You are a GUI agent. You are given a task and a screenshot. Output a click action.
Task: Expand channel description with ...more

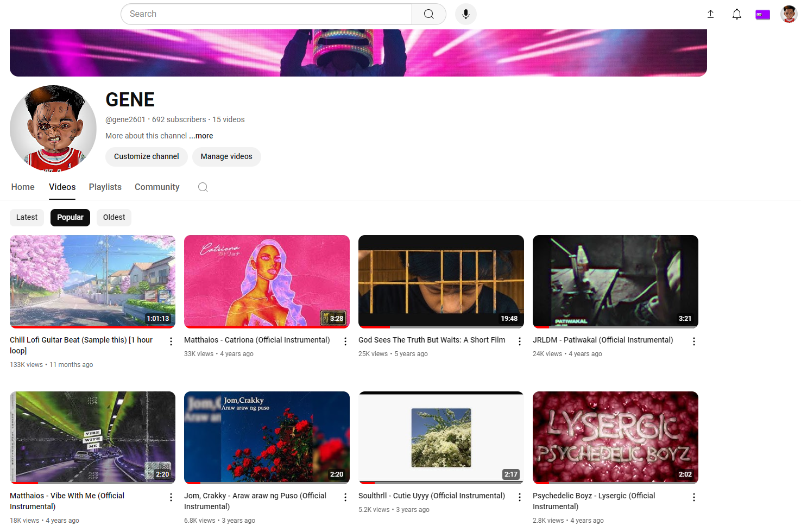coord(201,136)
